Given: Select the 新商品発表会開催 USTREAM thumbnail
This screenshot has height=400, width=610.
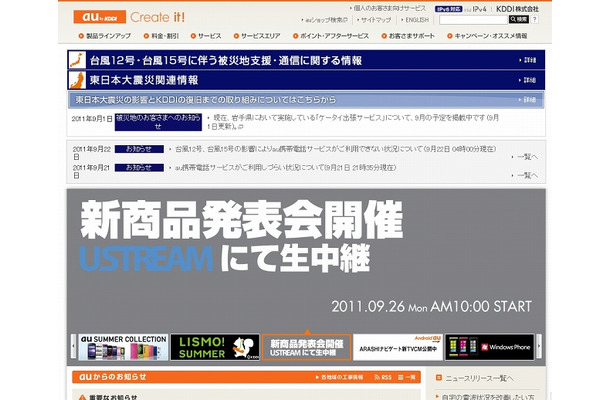Looking at the screenshot, I should pyautogui.click(x=307, y=347).
